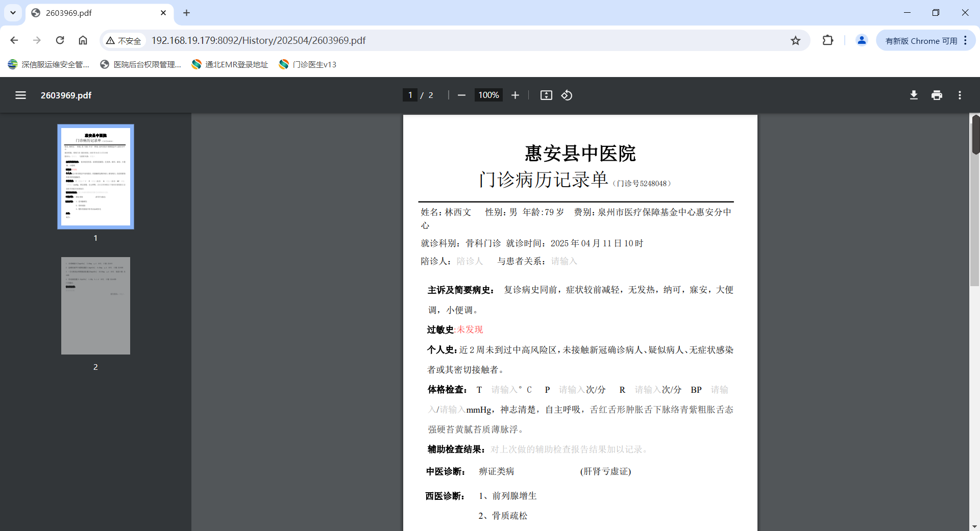Screen dimensions: 980x531
Task: Zoom out of the PDF document
Action: tap(461, 95)
